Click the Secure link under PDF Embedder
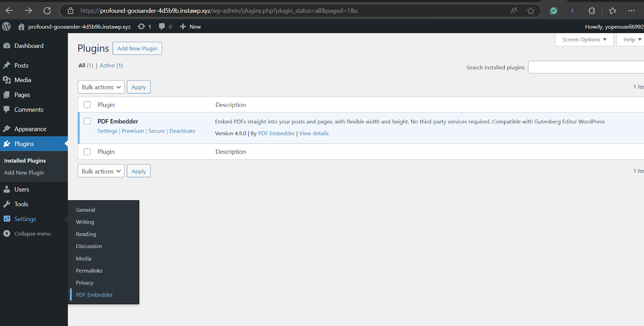This screenshot has width=644, height=326. click(157, 131)
